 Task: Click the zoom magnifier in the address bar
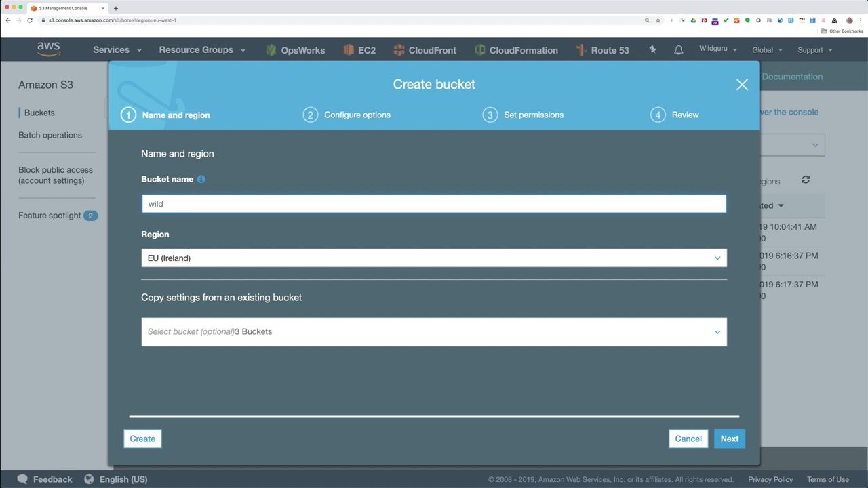pos(647,20)
